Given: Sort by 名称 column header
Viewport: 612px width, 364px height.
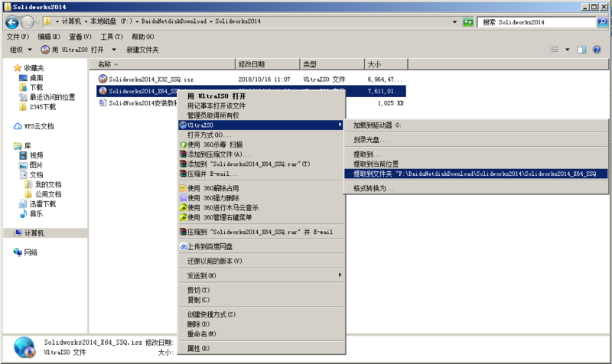Looking at the screenshot, I should coord(162,64).
